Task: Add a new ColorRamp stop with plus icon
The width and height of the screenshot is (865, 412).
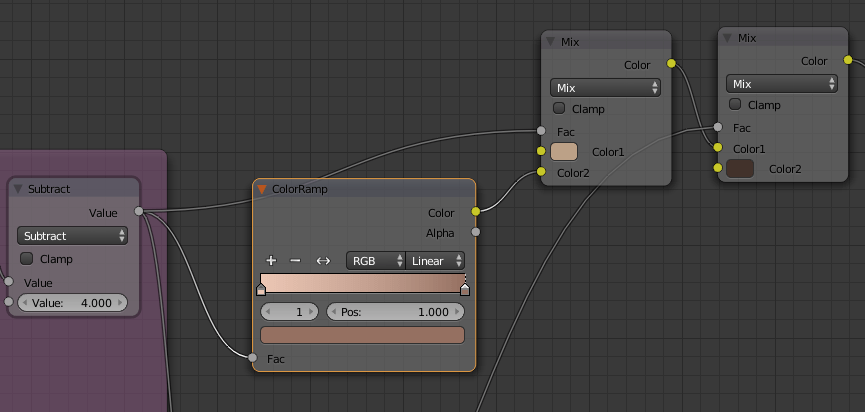Action: click(x=271, y=261)
